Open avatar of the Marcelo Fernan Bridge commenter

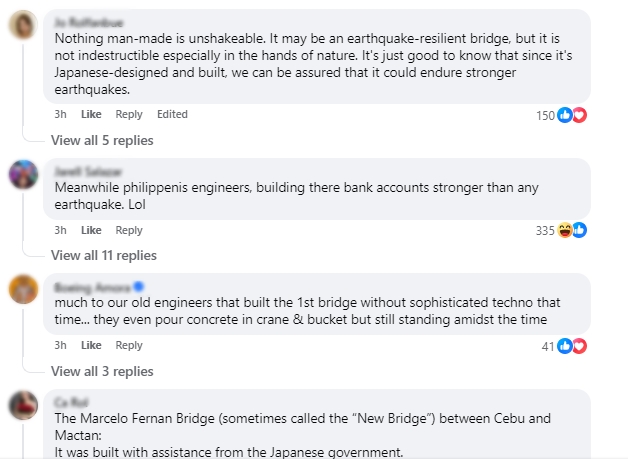[x=23, y=404]
